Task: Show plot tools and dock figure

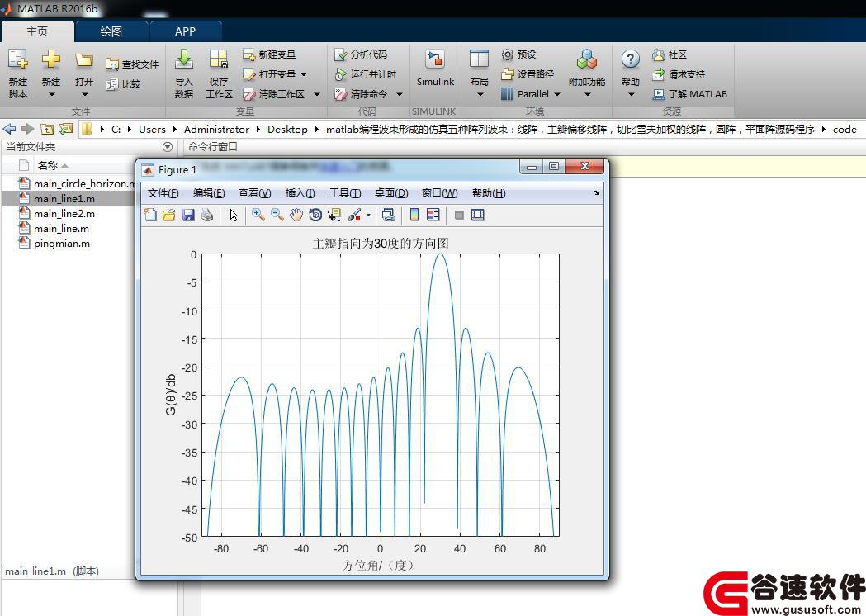Action: point(478,215)
